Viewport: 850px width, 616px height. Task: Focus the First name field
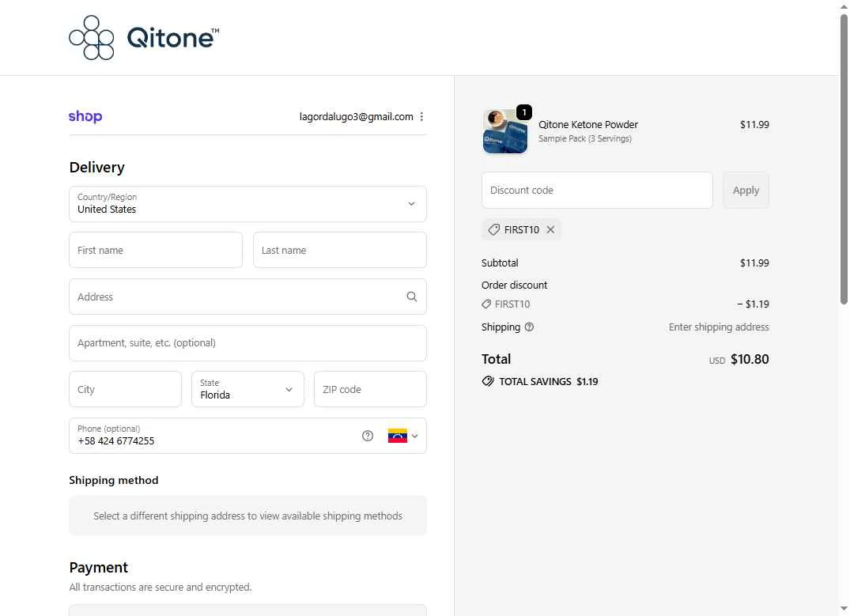156,250
